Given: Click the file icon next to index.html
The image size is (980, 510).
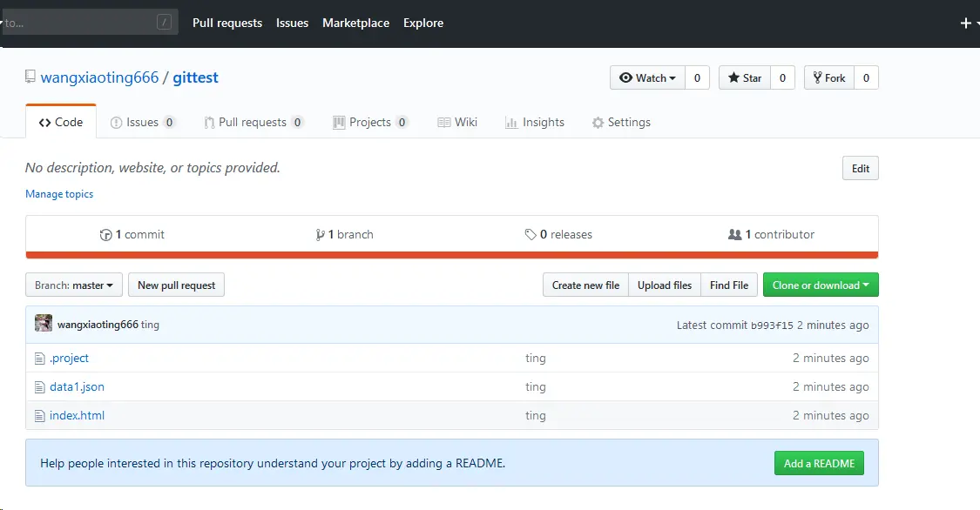Looking at the screenshot, I should [39, 416].
